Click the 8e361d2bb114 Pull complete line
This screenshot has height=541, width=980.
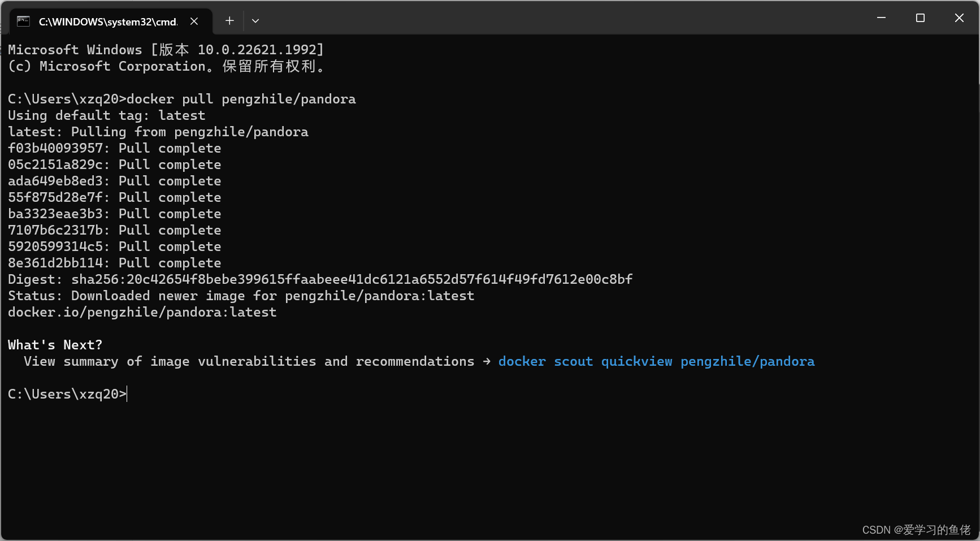115,263
